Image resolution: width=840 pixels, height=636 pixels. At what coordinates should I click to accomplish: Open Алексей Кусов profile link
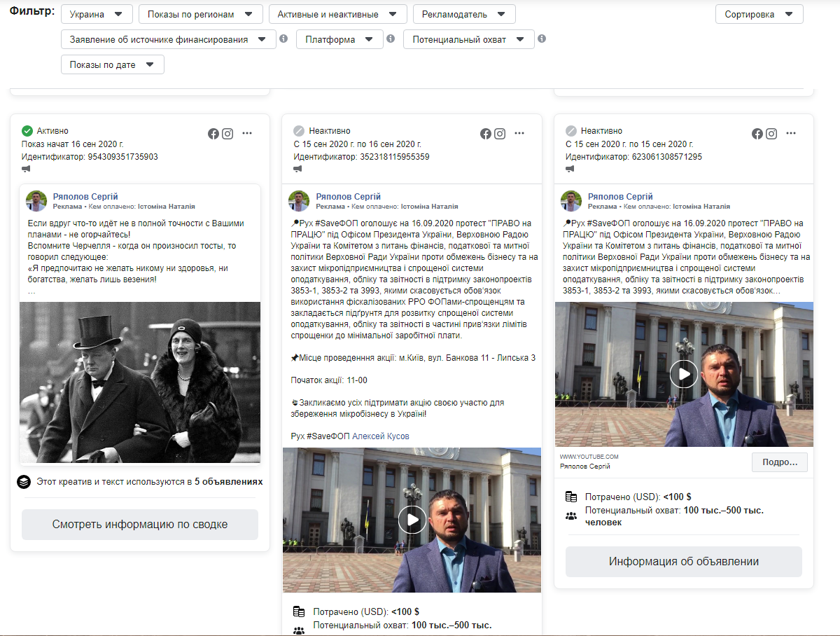pyautogui.click(x=380, y=436)
